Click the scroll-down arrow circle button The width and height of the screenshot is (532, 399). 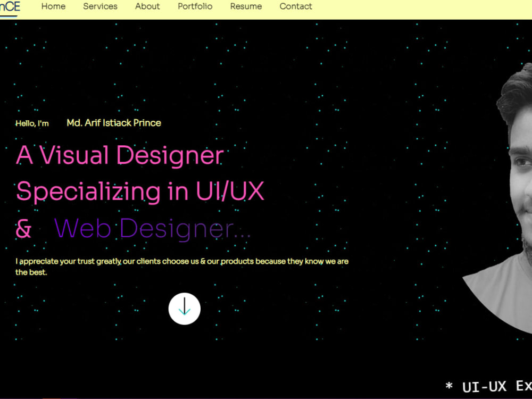[x=184, y=309]
